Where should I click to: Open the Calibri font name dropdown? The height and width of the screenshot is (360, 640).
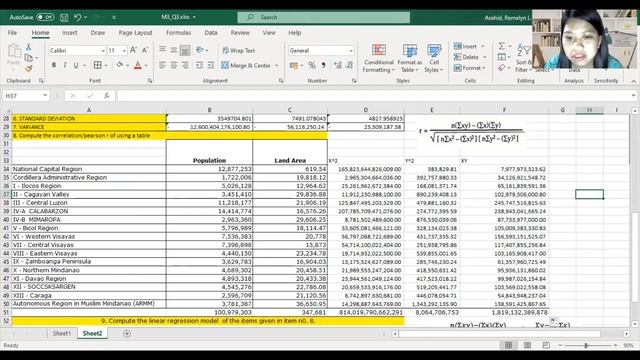pos(103,51)
